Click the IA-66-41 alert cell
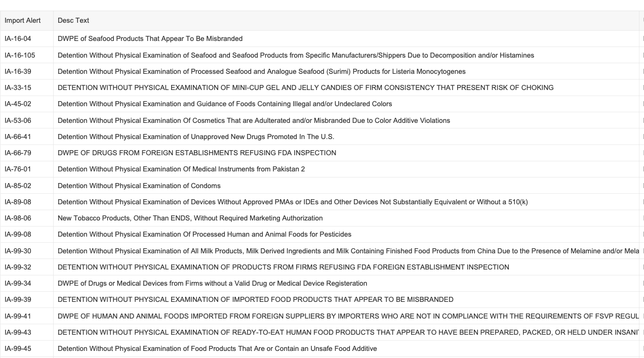The height and width of the screenshot is (358, 644). (18, 137)
